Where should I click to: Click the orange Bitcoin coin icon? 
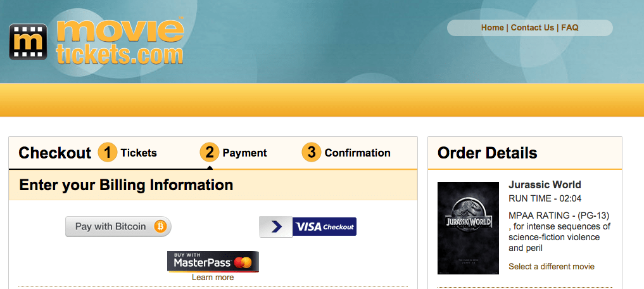(160, 226)
